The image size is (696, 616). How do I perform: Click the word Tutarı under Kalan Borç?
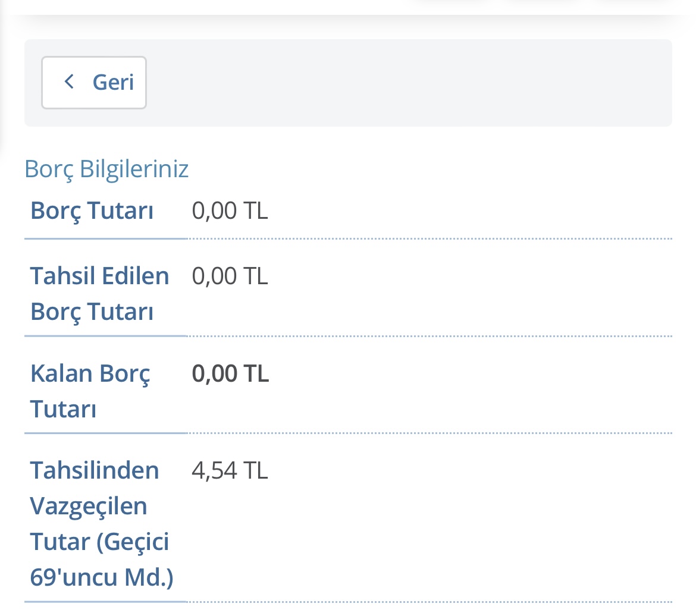pyautogui.click(x=63, y=409)
